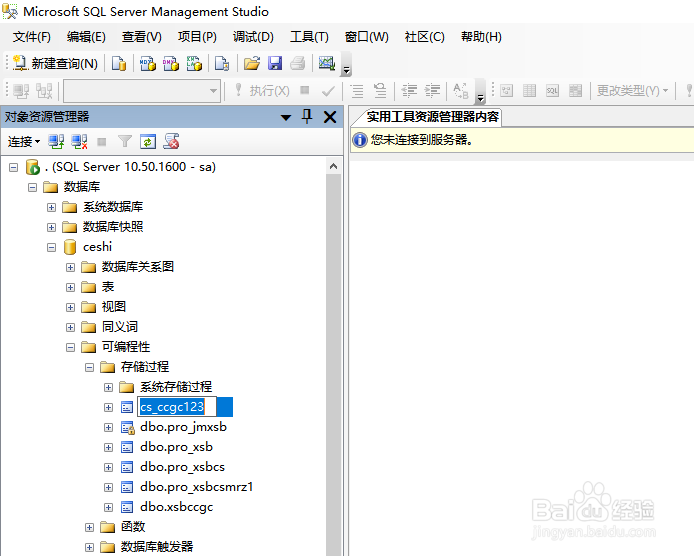Click the Increase Indent icon
Image resolution: width=694 pixels, height=556 pixels.
432,91
